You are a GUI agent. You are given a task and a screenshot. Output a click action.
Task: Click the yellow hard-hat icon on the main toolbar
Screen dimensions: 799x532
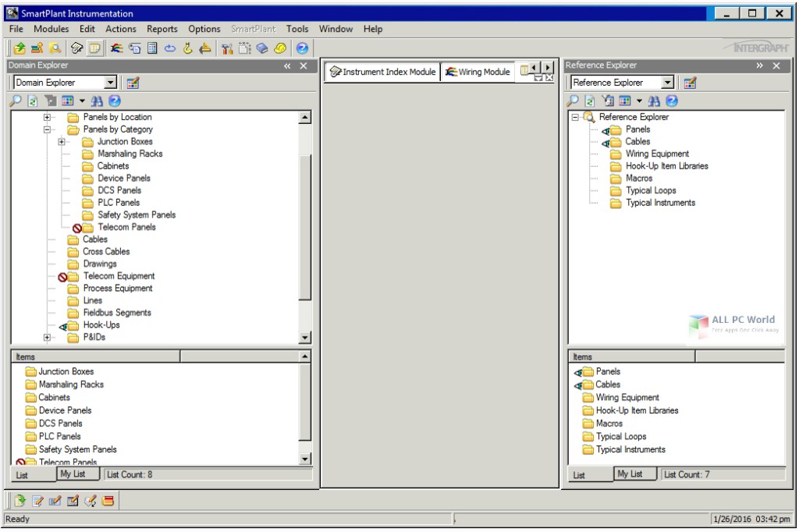tap(279, 48)
